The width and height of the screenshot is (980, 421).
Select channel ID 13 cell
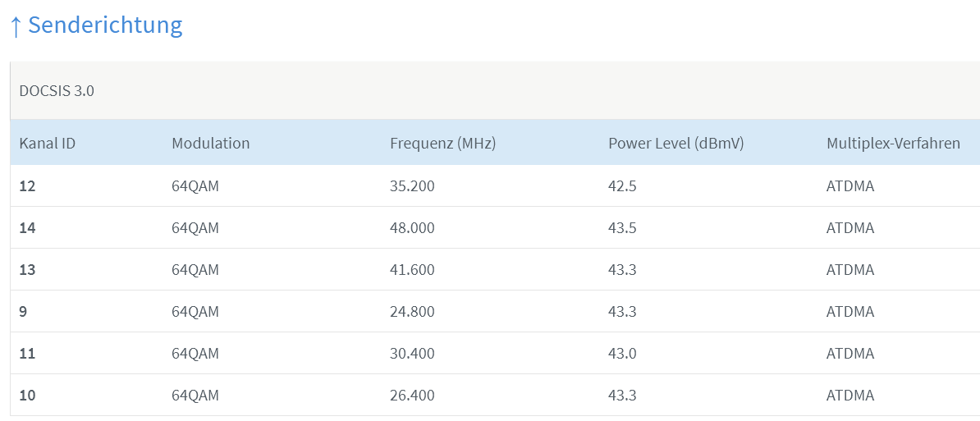[x=28, y=270]
